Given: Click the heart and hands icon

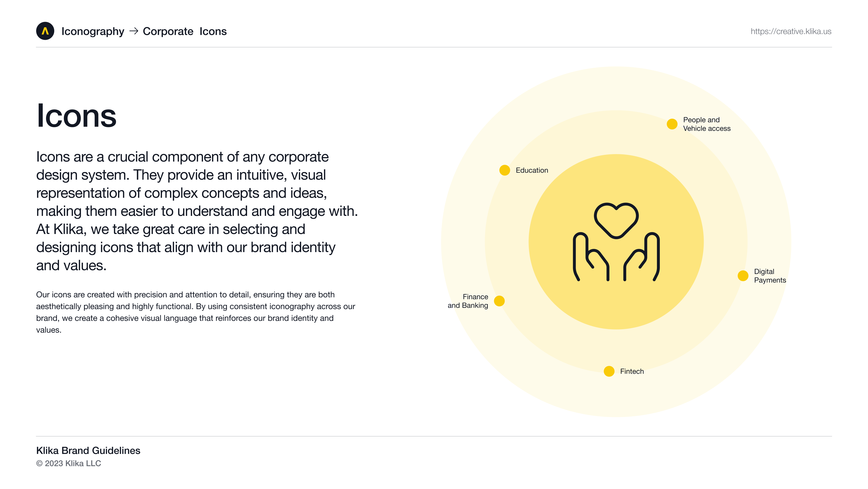Looking at the screenshot, I should (x=616, y=242).
